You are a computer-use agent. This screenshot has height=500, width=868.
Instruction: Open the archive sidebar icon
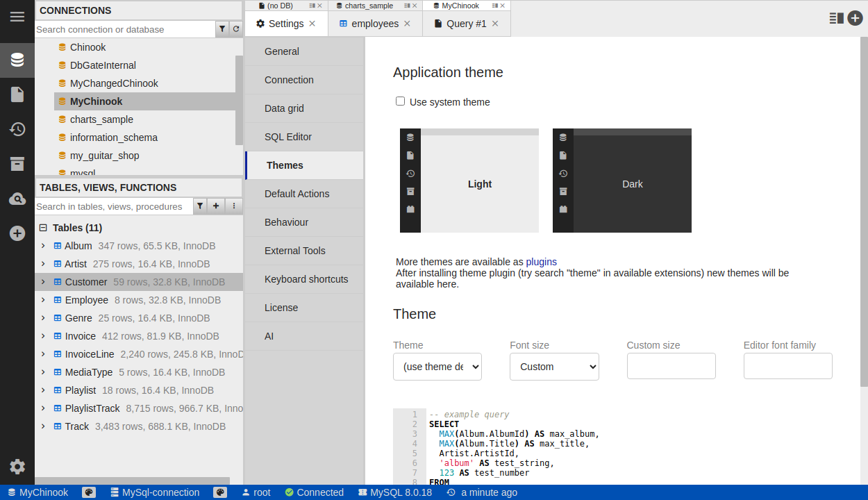pyautogui.click(x=17, y=164)
